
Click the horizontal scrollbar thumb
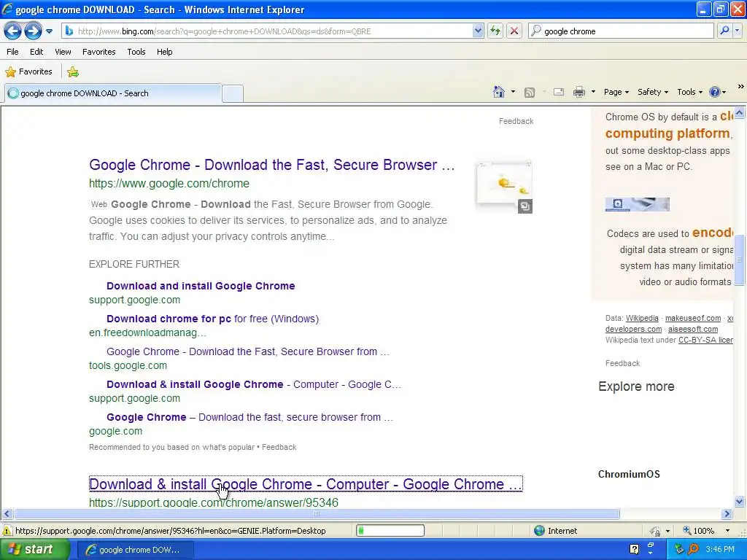tap(317, 514)
